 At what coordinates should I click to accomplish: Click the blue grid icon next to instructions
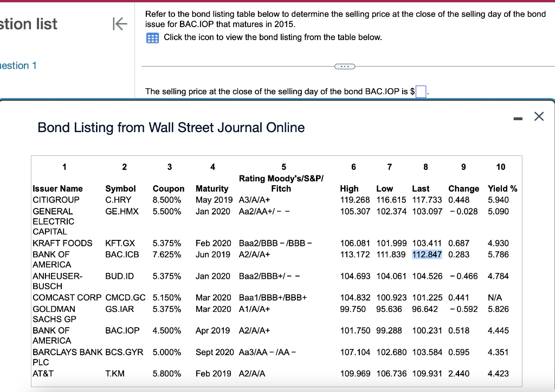point(152,38)
